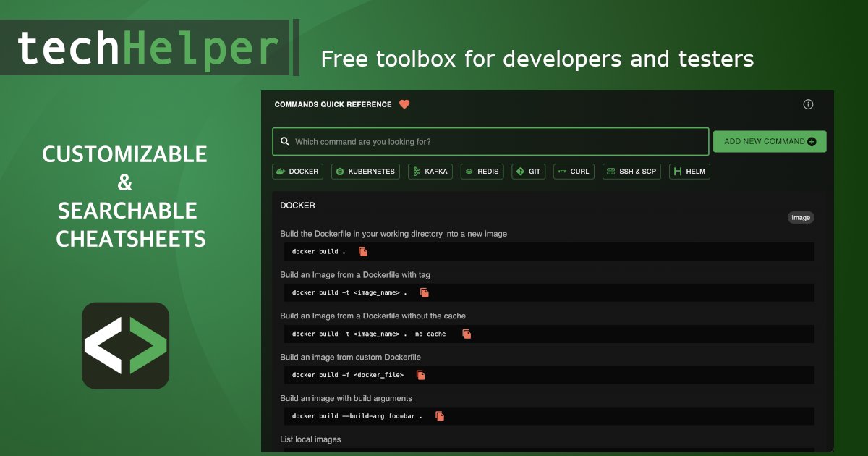Click the Redis icon on the REDIS filter
Viewport: 868px width, 456px height.
click(x=469, y=172)
